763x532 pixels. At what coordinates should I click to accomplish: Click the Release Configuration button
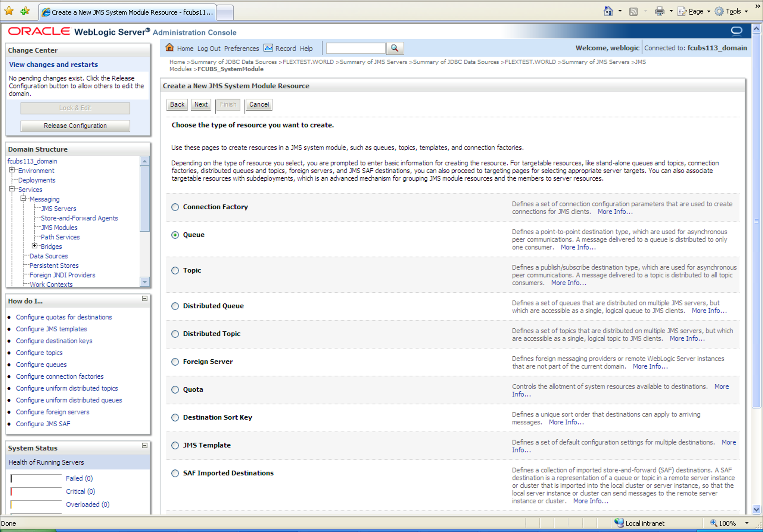[x=75, y=126]
